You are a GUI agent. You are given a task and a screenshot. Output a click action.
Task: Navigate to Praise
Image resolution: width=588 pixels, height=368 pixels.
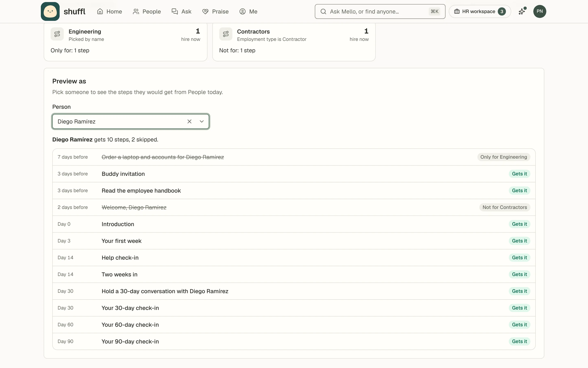click(215, 11)
